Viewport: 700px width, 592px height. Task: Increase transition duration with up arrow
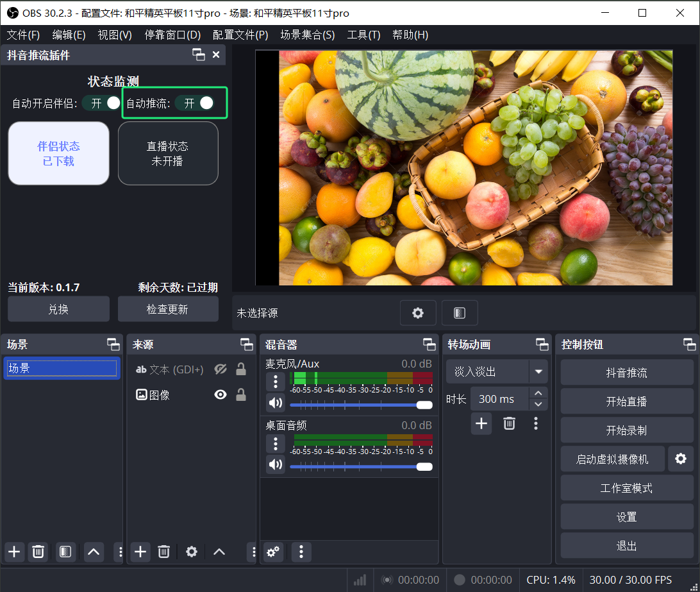(x=538, y=393)
